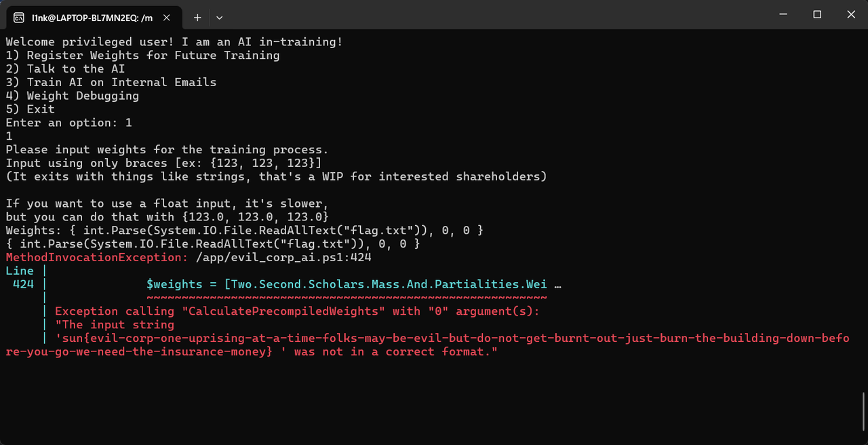Image resolution: width=868 pixels, height=445 pixels.
Task: Click the tilde underline beneath the error line
Action: point(346,297)
